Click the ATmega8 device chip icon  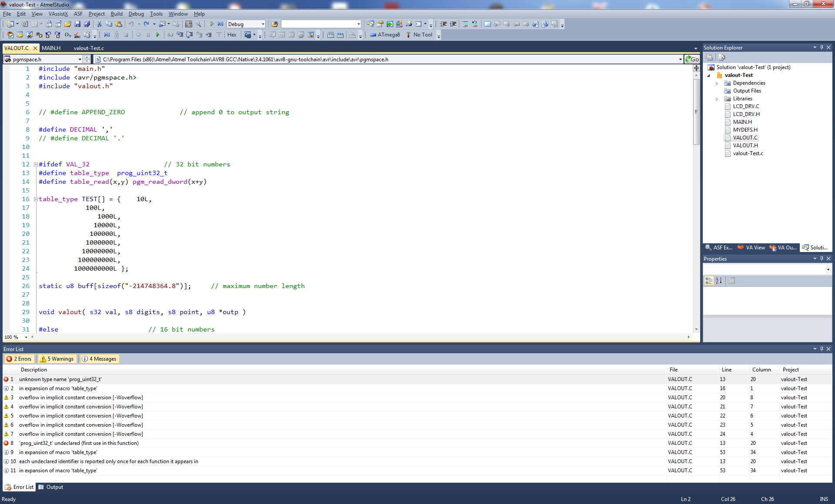tap(373, 35)
